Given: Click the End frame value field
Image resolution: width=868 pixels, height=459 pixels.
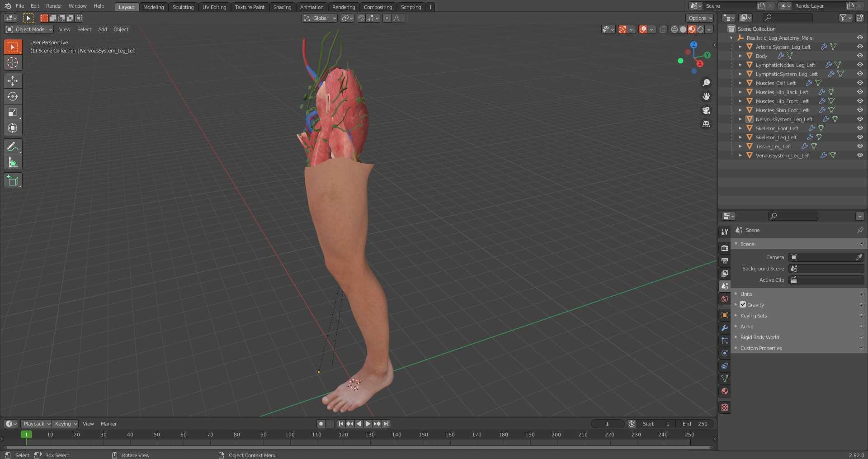Looking at the screenshot, I should [x=695, y=424].
